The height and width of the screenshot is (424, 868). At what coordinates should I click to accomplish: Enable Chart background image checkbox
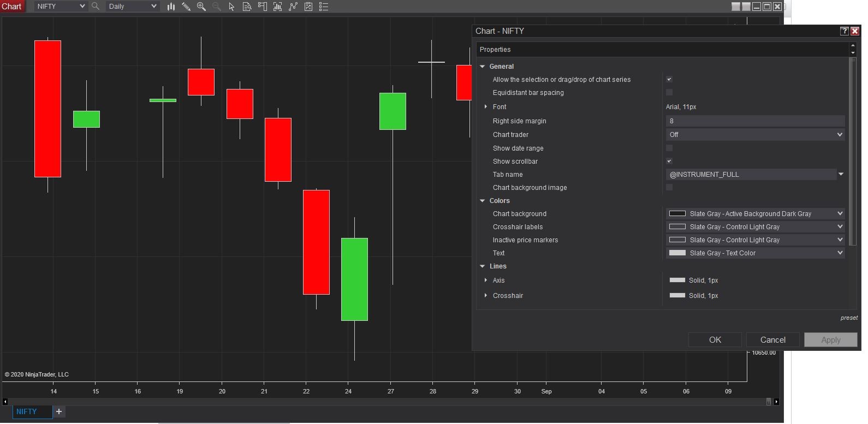click(x=669, y=188)
